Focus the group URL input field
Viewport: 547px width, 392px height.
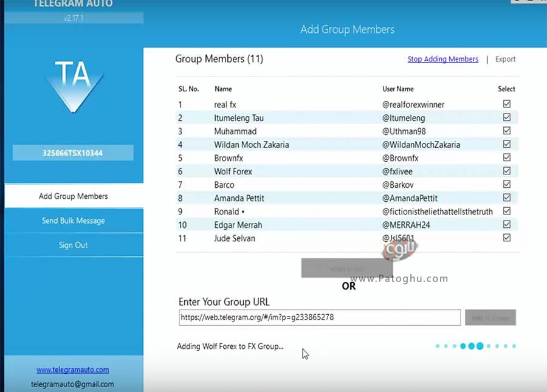[x=320, y=317]
